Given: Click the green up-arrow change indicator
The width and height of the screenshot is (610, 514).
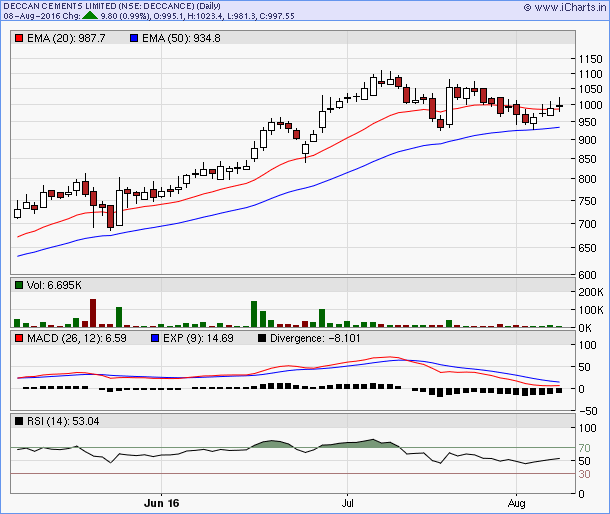Looking at the screenshot, I should [90, 16].
